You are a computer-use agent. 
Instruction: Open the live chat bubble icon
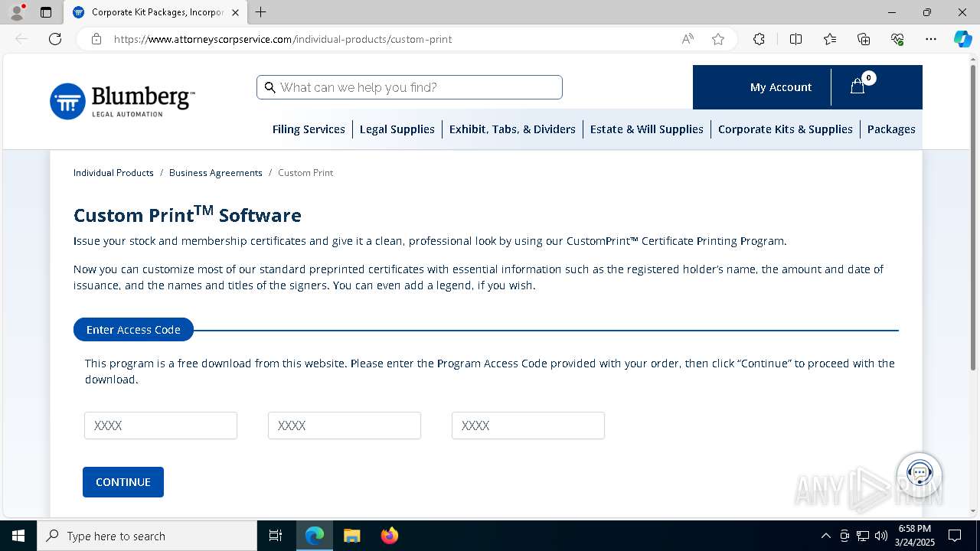click(920, 473)
